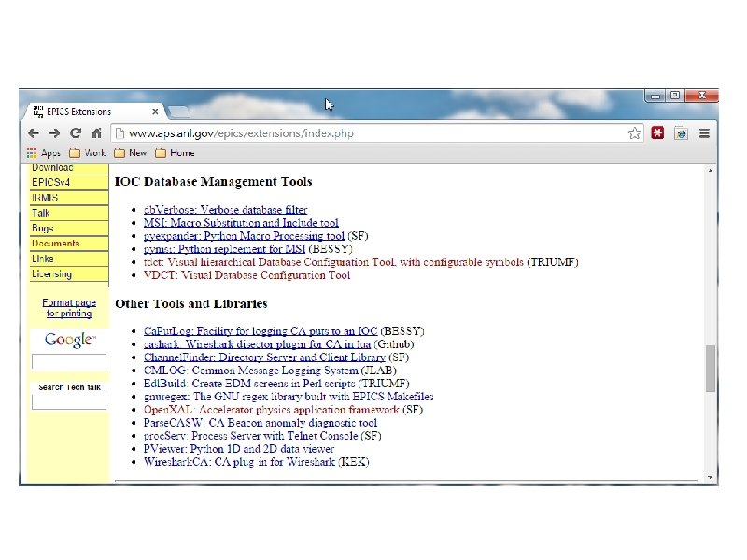Open a new tab
Viewport: 747px width, 560px height.
[179, 112]
